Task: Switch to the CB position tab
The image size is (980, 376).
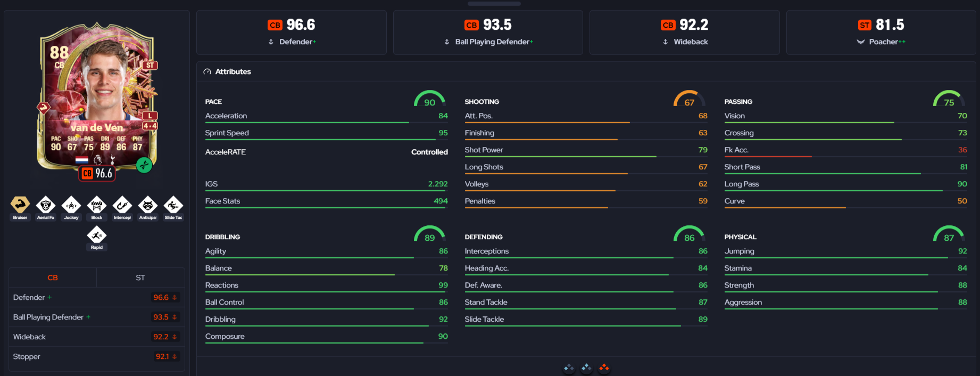Action: (53, 277)
